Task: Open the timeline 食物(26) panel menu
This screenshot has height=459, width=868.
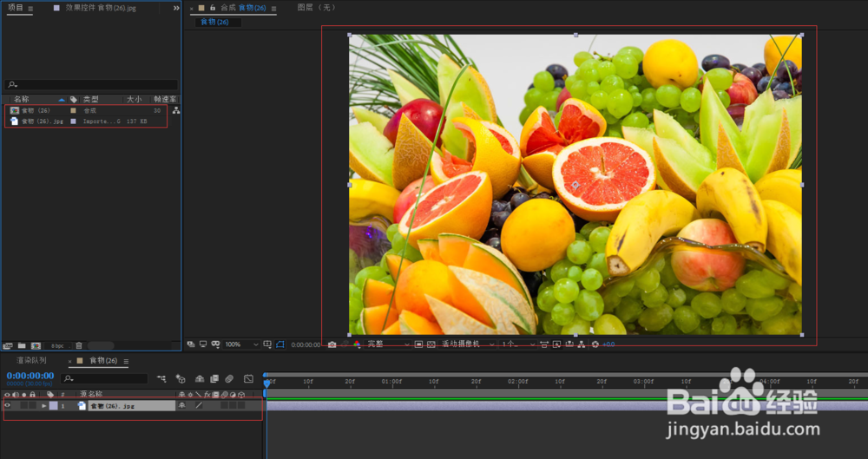Action: pos(126,362)
